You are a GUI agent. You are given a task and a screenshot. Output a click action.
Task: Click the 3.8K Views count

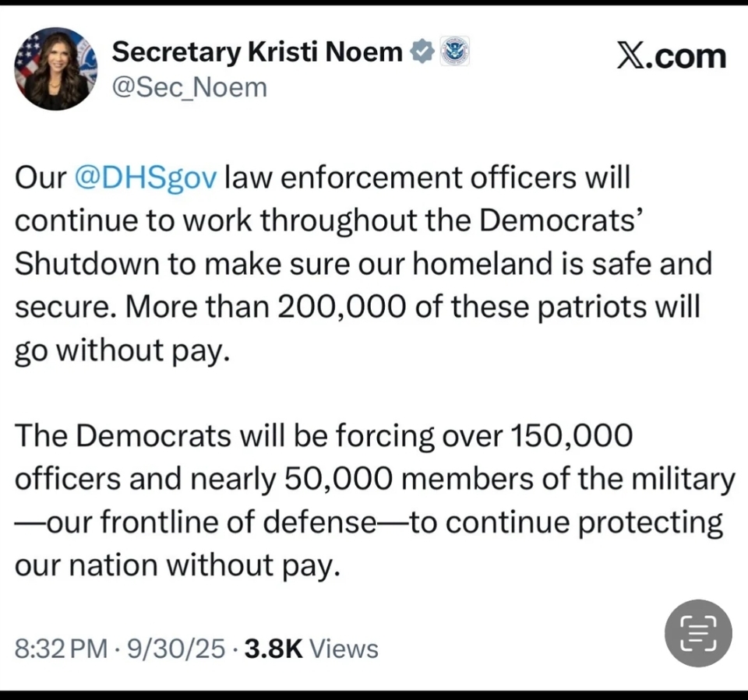(311, 649)
